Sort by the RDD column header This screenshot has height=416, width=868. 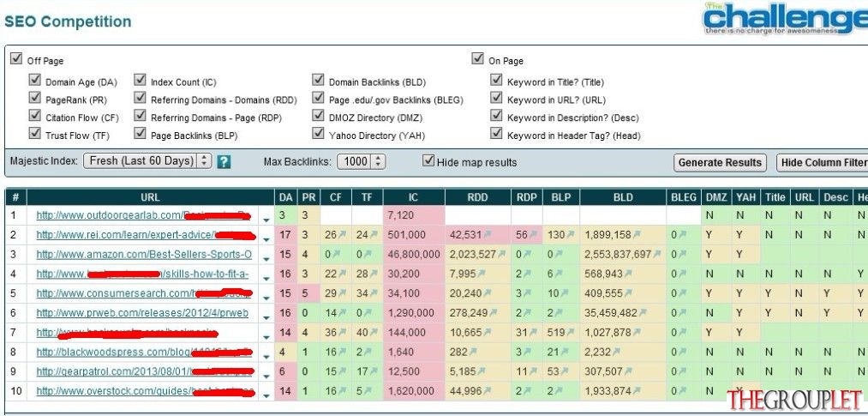[x=478, y=197]
